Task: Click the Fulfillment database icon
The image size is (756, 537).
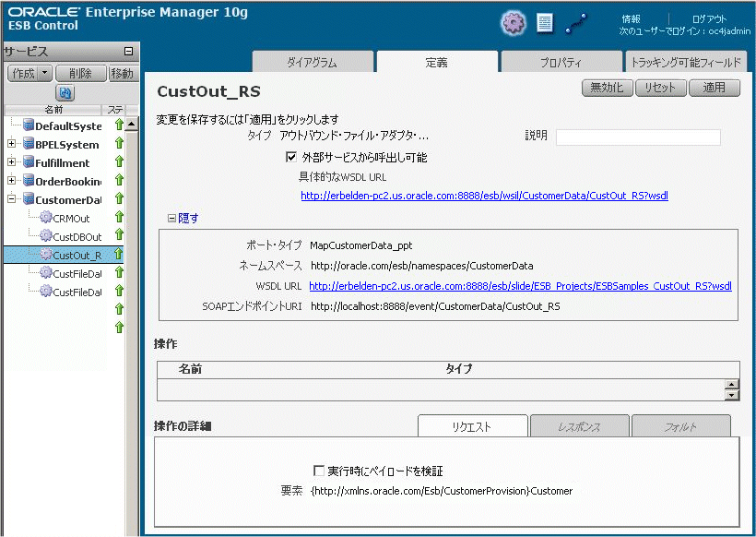Action: click(x=29, y=162)
